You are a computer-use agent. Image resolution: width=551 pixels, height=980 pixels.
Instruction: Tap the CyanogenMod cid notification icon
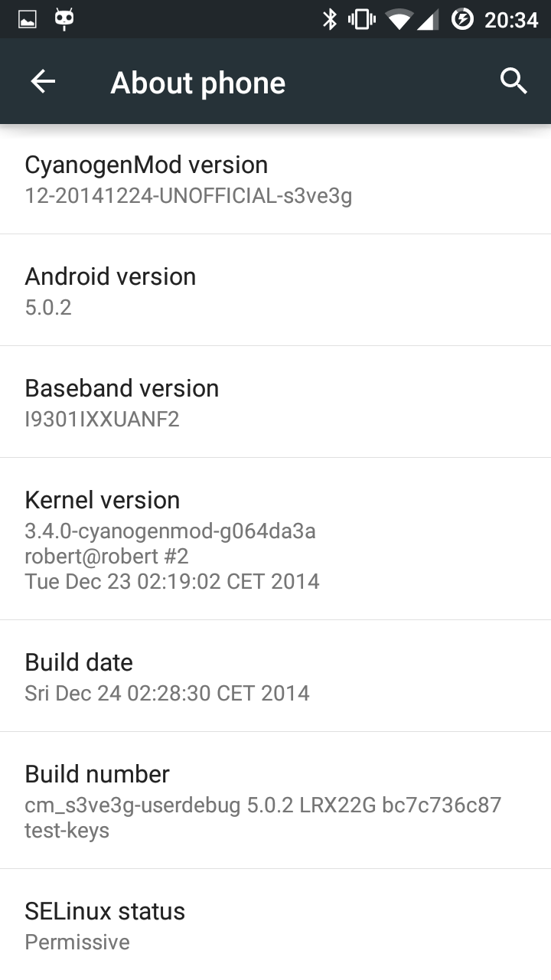(66, 19)
